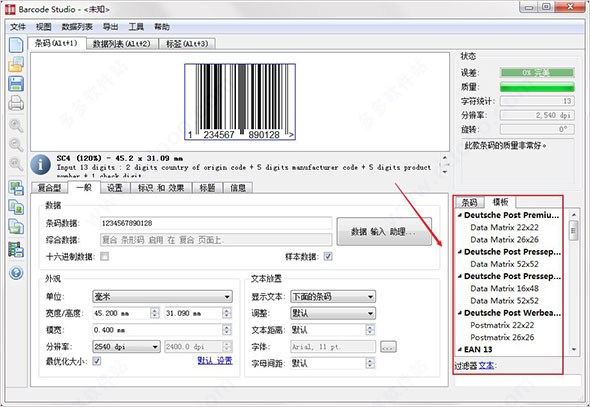The image size is (590, 407).
Task: Open the 单位 毫米 dropdown
Action: pos(162,297)
